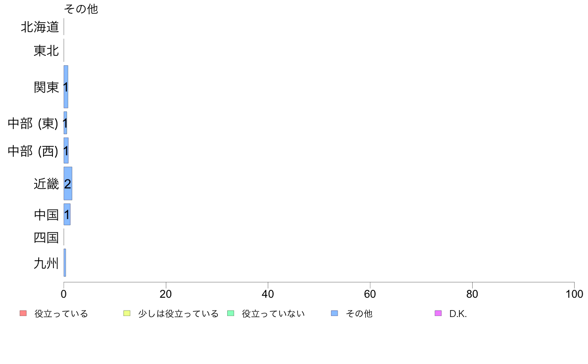Click the 40 tick label on the axis

268,294
